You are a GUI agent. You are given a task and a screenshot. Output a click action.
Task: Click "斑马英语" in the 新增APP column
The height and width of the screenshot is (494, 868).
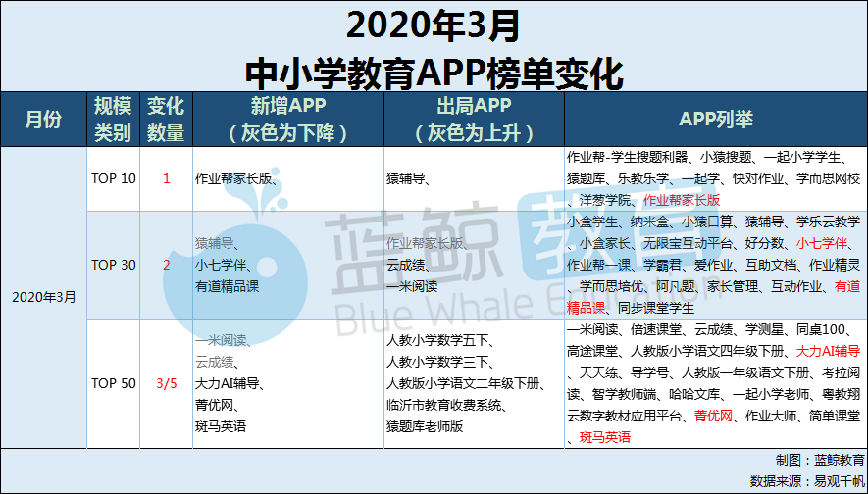[220, 426]
